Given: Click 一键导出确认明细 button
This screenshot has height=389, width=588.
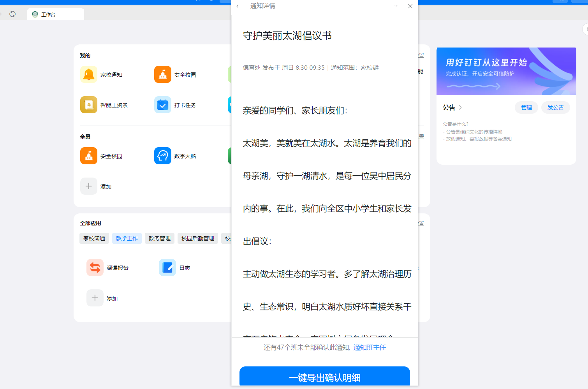Looking at the screenshot, I should 325,376.
